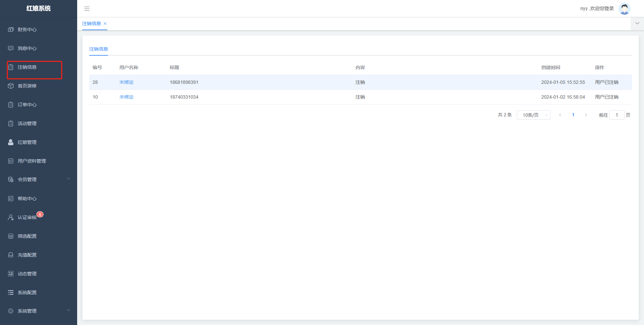Open 财务中心 via its sidebar icon
The width and height of the screenshot is (644, 325).
11,30
